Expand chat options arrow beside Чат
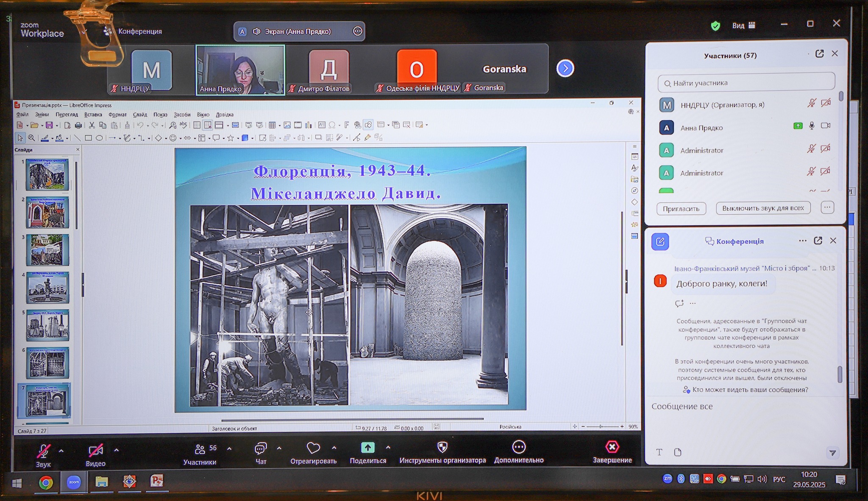This screenshot has height=501, width=868. [279, 448]
